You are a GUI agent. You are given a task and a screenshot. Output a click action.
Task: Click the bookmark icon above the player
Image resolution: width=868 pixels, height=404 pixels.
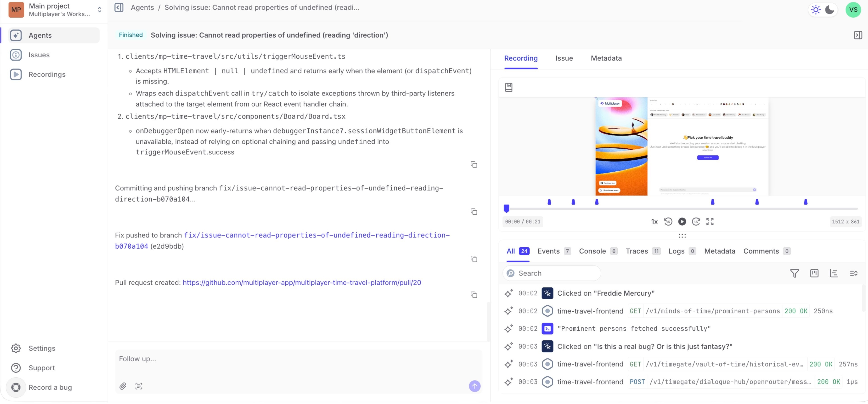509,88
